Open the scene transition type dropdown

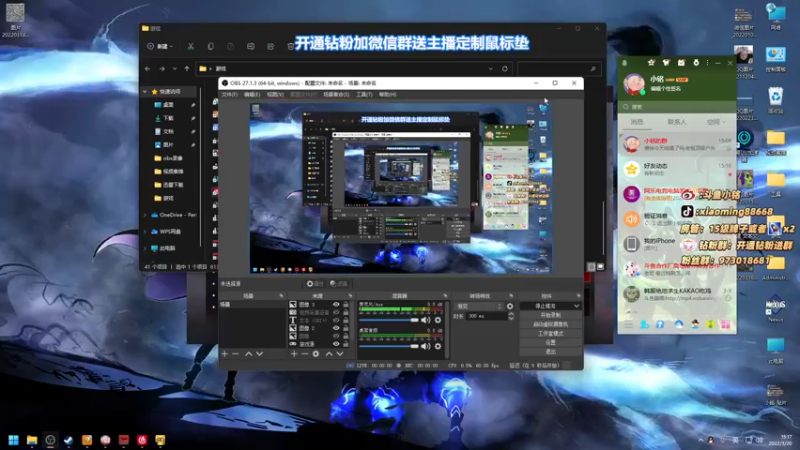(479, 306)
